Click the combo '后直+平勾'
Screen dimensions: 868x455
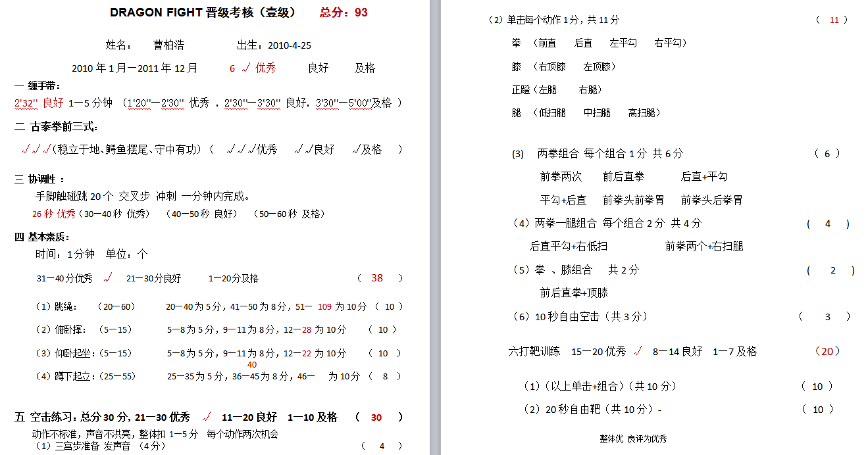704,176
